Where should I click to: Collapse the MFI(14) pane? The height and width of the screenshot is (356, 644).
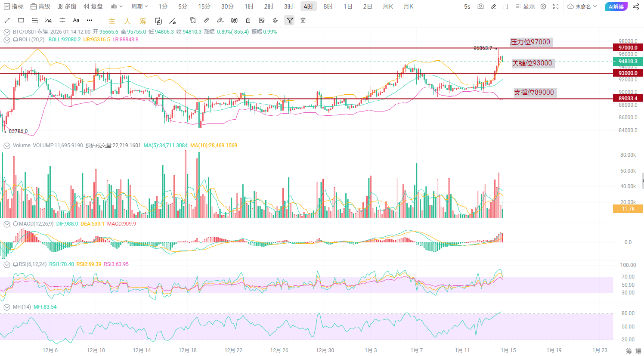pyautogui.click(x=7, y=307)
